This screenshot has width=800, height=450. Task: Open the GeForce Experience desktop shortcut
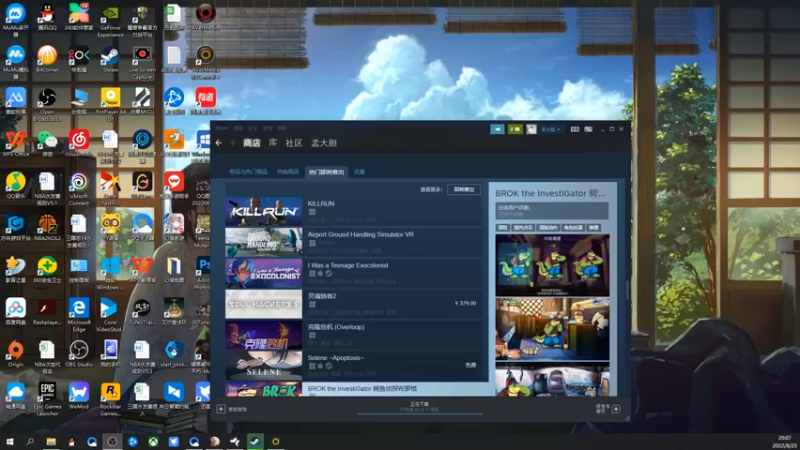pyautogui.click(x=110, y=21)
